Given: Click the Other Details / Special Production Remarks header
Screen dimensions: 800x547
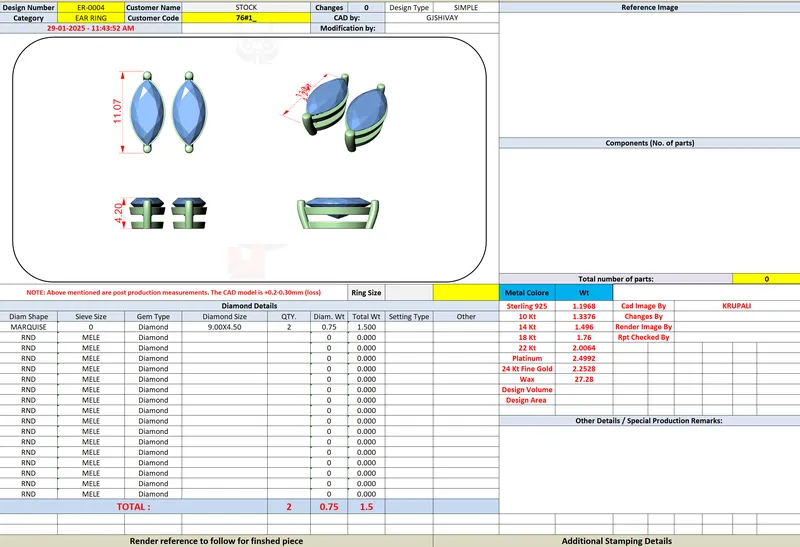Looking at the screenshot, I should 649,421.
